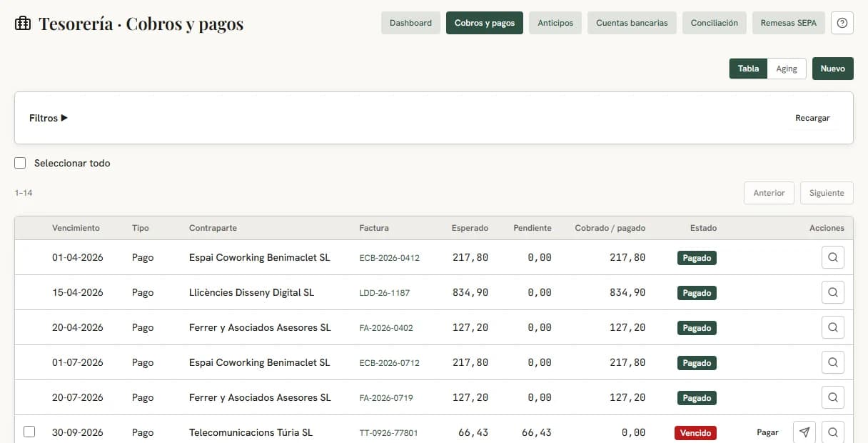
Task: Send the Telecomunicacions Túria payment via paper-plane icon
Action: click(804, 432)
